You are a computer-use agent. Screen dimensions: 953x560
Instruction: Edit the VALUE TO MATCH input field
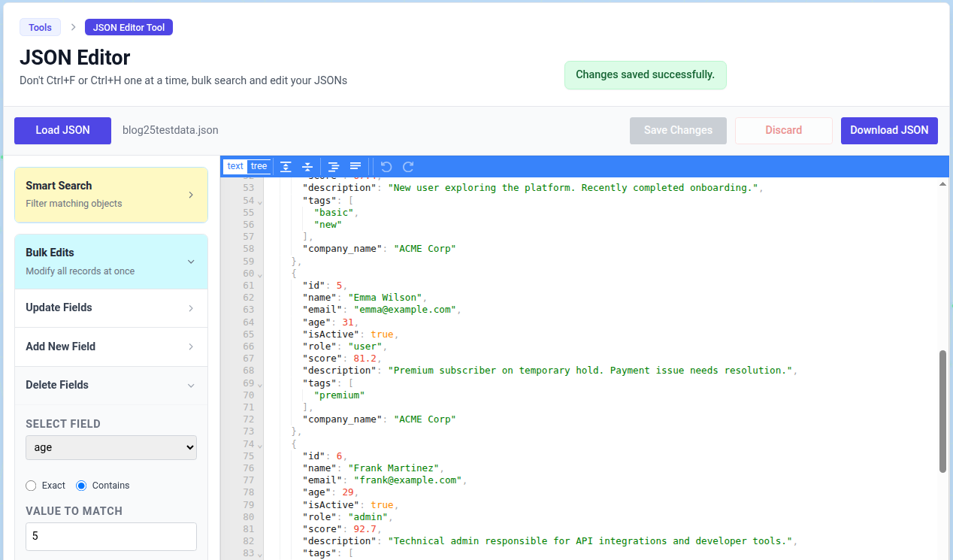[110, 536]
